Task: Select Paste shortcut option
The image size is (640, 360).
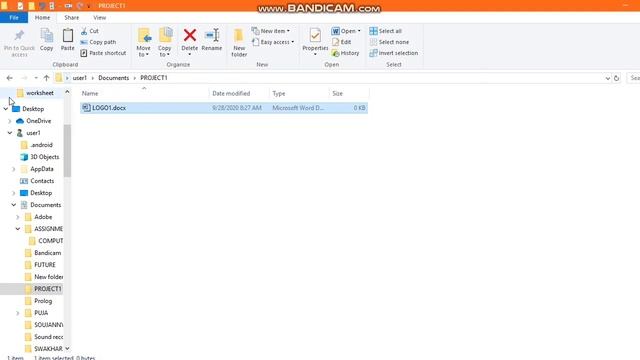Action: coord(103,53)
